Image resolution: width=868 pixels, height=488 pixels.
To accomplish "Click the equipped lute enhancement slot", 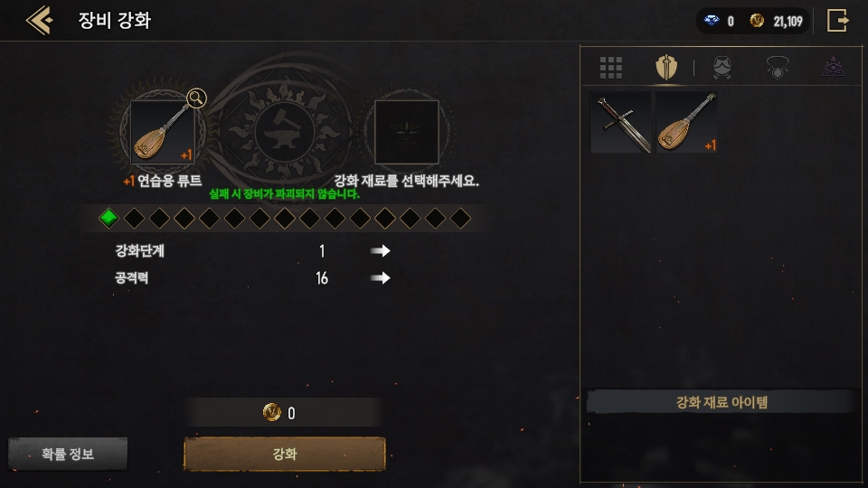I will point(162,132).
